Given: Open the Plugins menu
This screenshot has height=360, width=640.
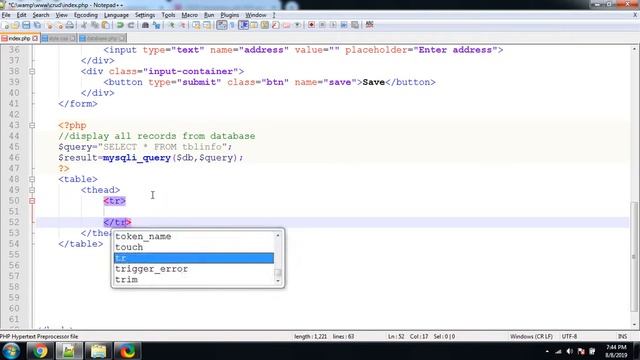Looking at the screenshot, I should click(229, 15).
